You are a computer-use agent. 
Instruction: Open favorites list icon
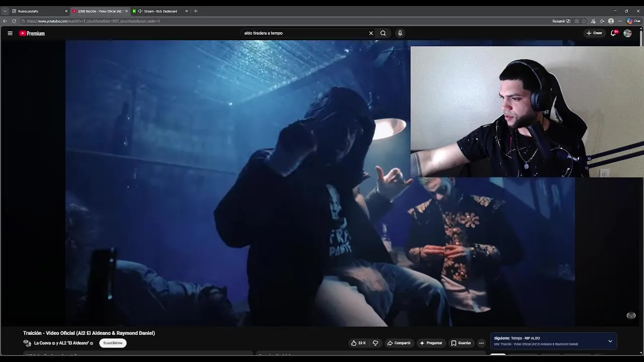pos(602,21)
